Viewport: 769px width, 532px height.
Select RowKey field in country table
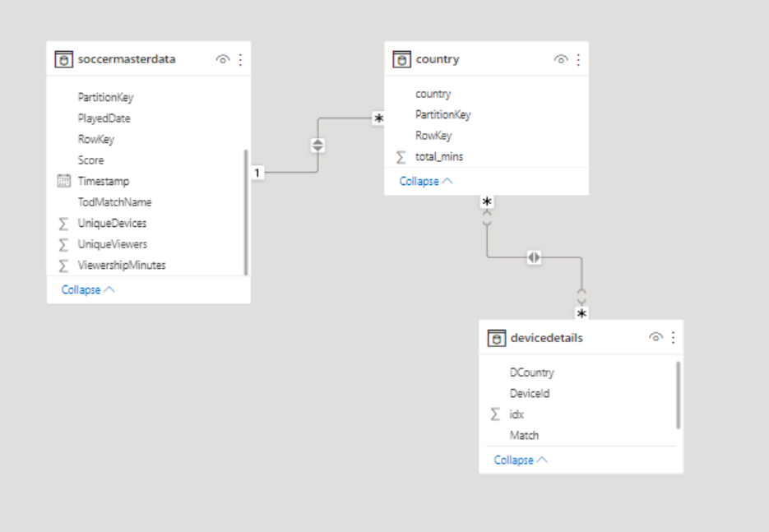coord(433,136)
